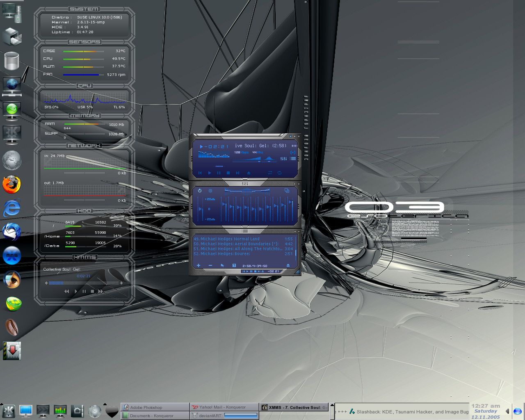Skip to previous track in XMMS player
This screenshot has height=420, width=525.
(x=200, y=173)
